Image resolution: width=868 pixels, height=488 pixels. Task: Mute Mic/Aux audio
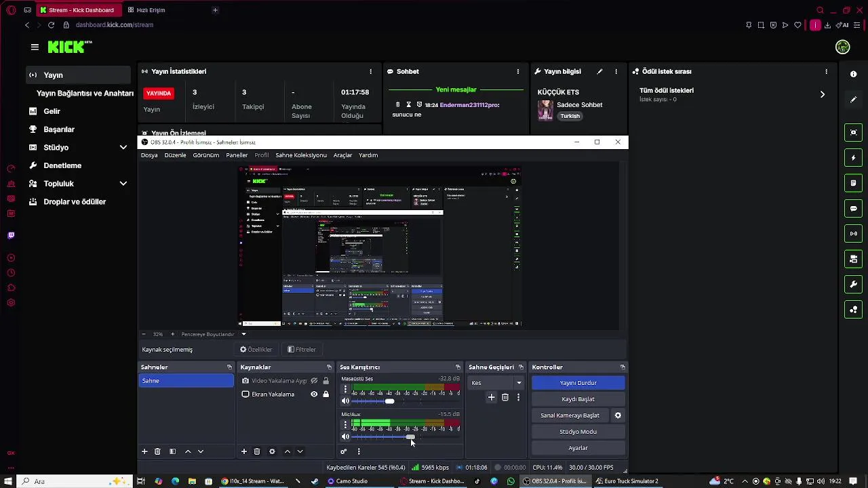[x=345, y=436]
